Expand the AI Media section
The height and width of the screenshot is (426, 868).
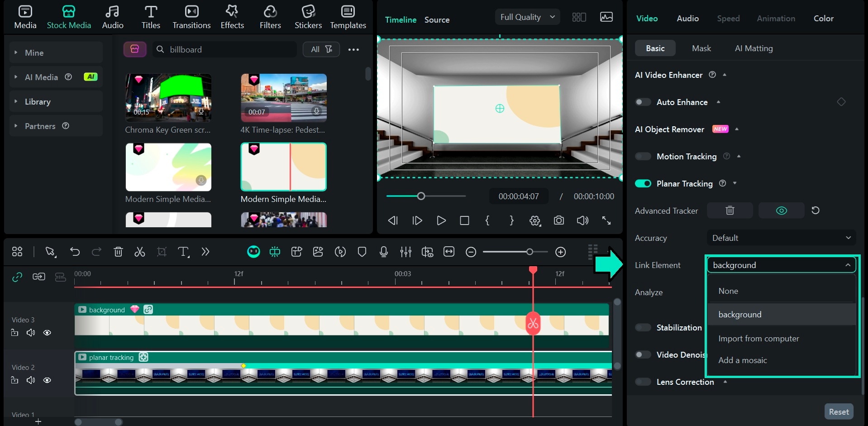click(x=16, y=77)
